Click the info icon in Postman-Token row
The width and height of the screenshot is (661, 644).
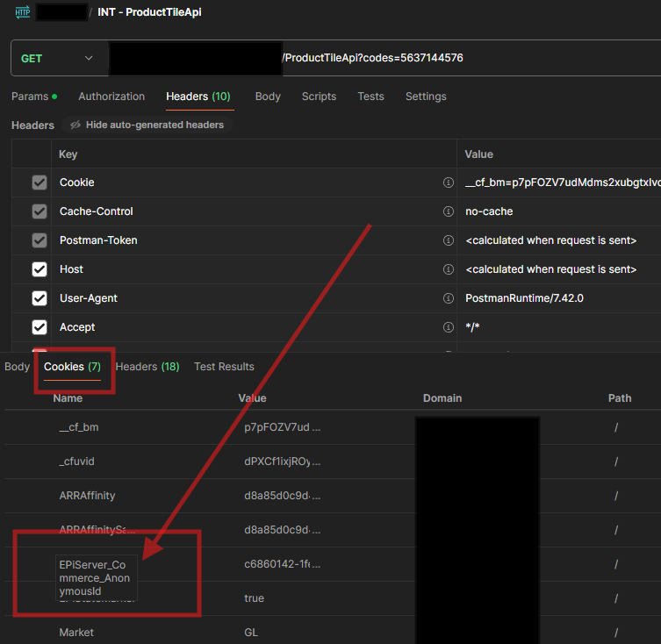[x=449, y=240]
